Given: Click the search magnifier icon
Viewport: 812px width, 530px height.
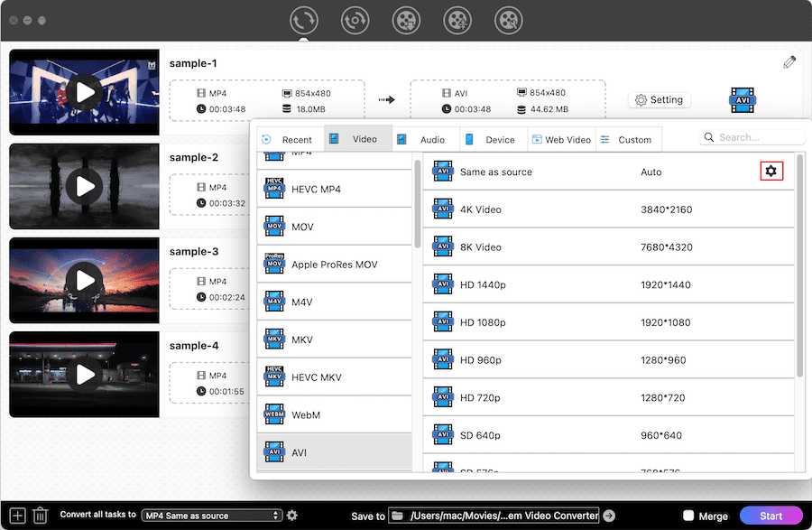Looking at the screenshot, I should (x=709, y=137).
